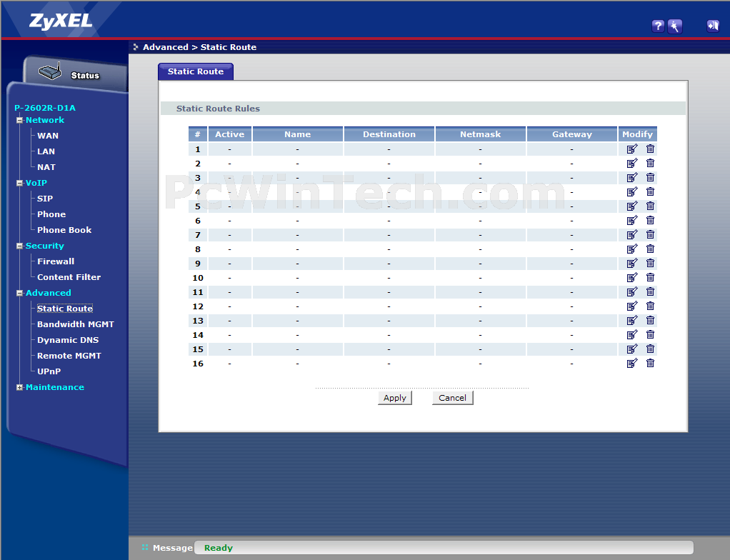Delete static route rule 14
Screen dimensions: 730x560
tap(651, 335)
